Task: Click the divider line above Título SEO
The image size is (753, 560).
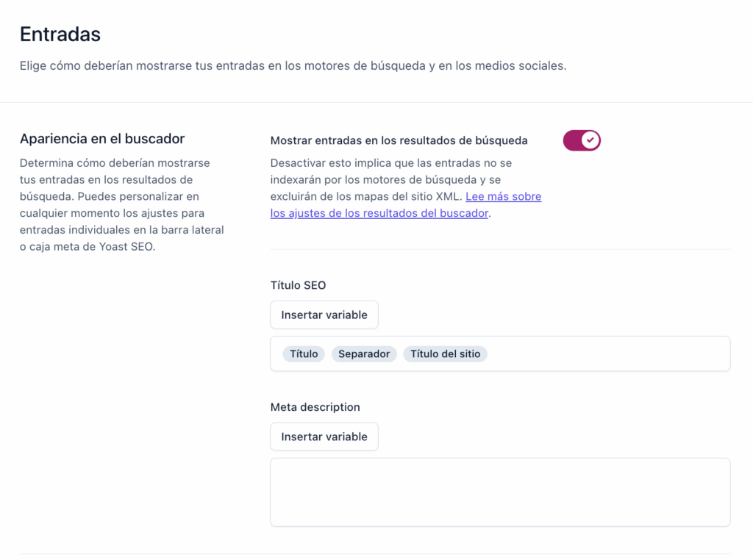Action: tap(500, 249)
